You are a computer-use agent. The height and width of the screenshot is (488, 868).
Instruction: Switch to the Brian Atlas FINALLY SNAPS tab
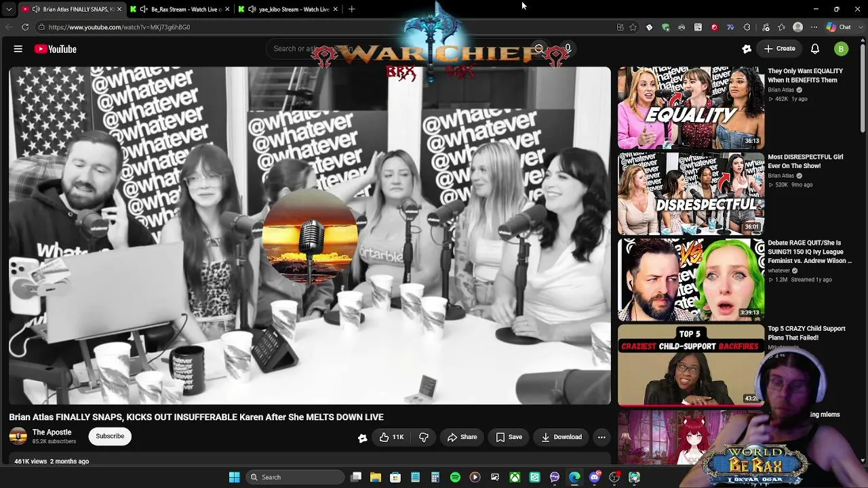[x=71, y=9]
